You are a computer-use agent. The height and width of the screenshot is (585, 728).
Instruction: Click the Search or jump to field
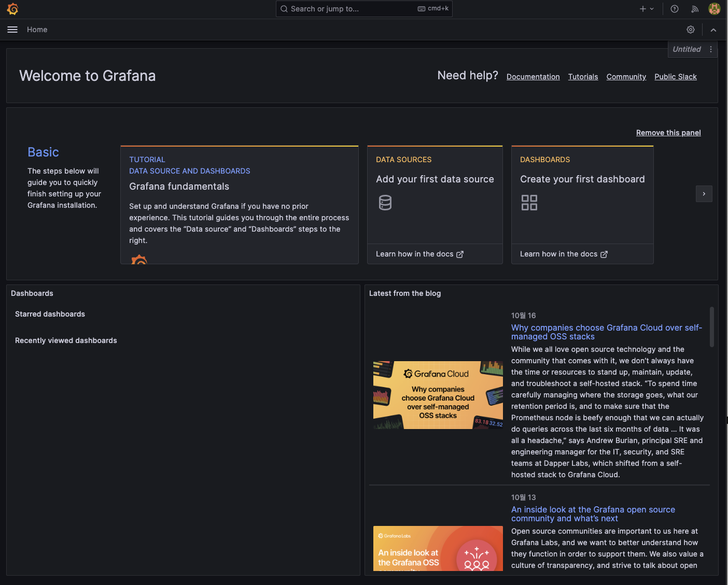click(364, 9)
